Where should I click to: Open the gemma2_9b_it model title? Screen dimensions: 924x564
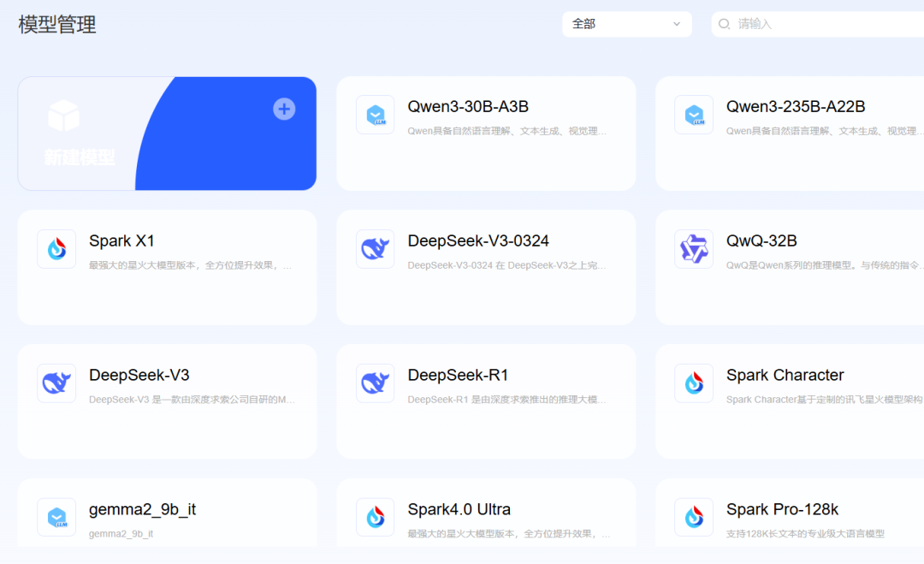tap(143, 510)
